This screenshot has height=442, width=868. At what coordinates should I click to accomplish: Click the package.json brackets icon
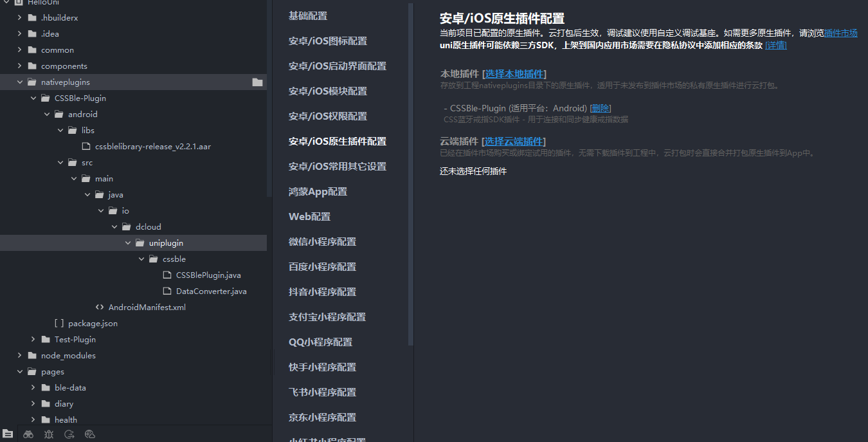click(x=59, y=324)
